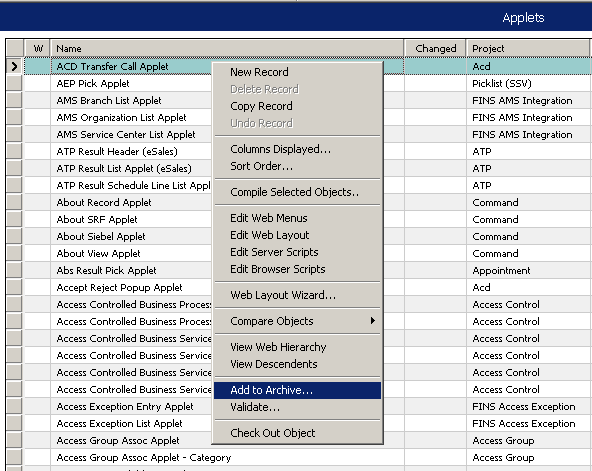Select View Descendents entry

[x=298, y=364]
